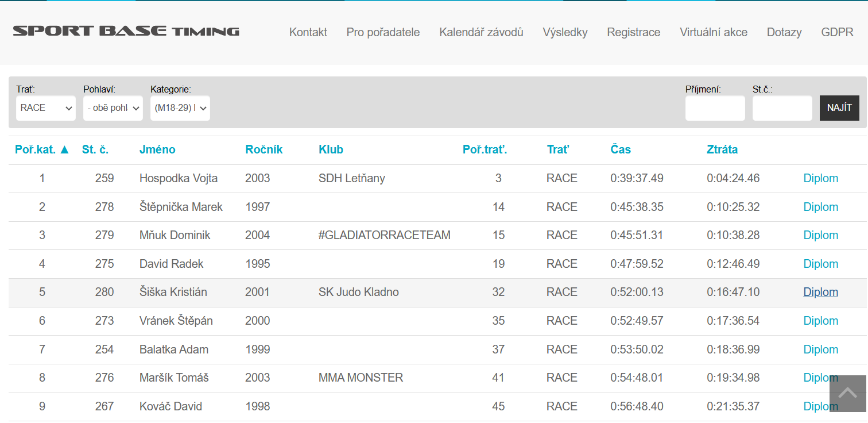Go to Kalendář závodů page
This screenshot has height=423, width=868.
(481, 32)
